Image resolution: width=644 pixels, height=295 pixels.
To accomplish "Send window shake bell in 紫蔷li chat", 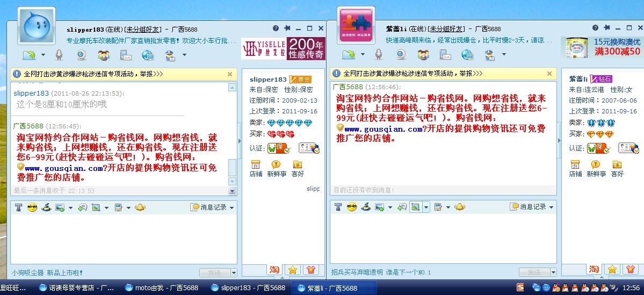I will (460, 207).
